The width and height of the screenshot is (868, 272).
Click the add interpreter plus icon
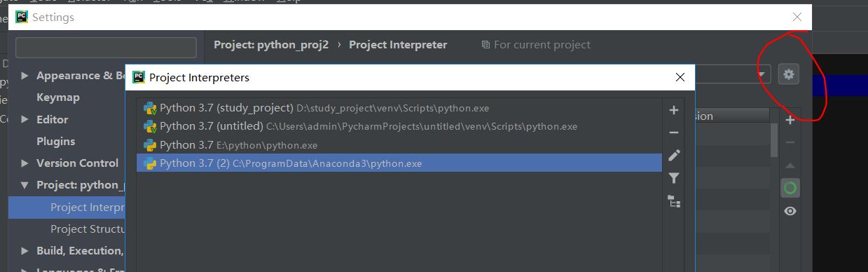pyautogui.click(x=674, y=110)
